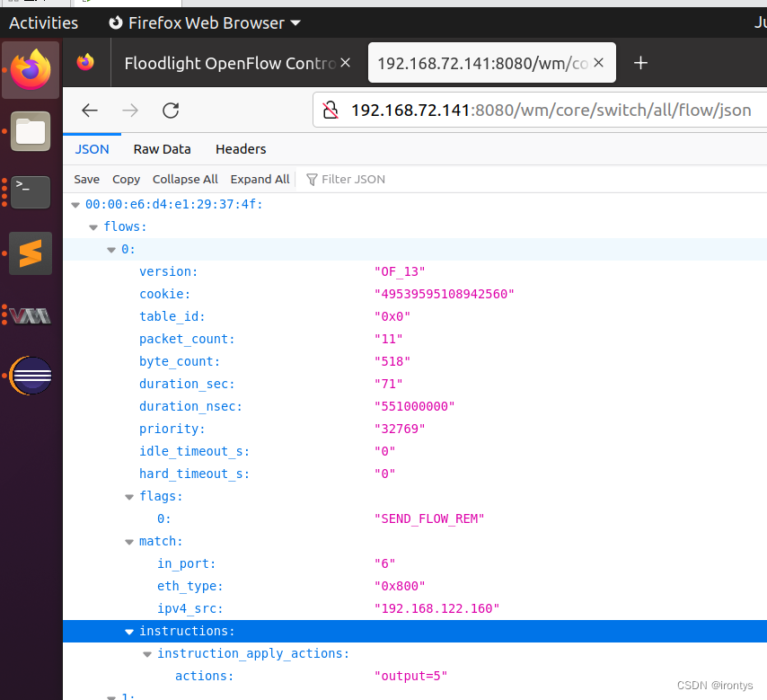Close the 192.168.72.141:8080 tab

coord(598,63)
